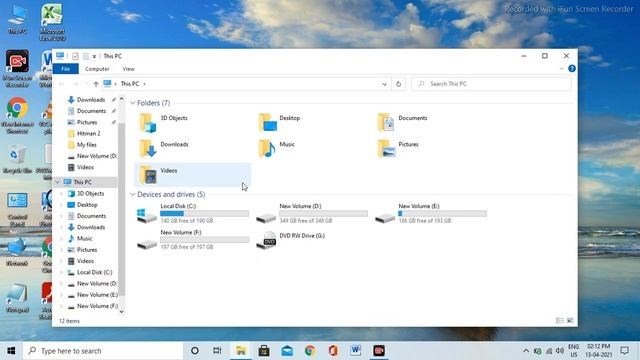Open address bar history dropdown

point(384,84)
